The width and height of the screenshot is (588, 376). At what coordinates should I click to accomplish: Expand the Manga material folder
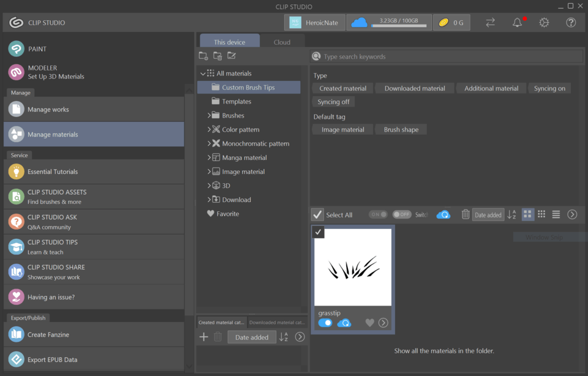click(209, 157)
